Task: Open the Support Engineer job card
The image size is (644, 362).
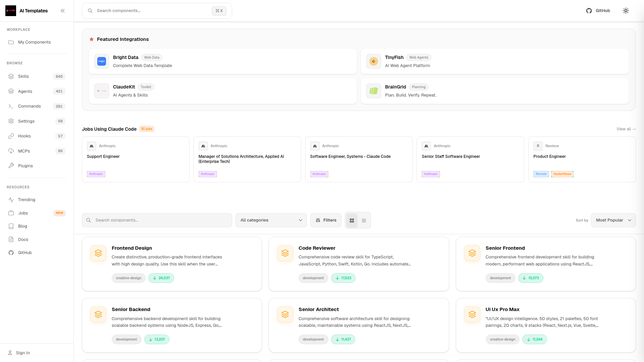Action: (136, 159)
